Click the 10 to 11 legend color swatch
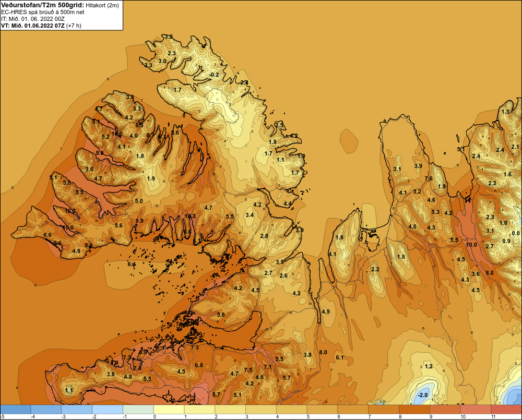 476,410
